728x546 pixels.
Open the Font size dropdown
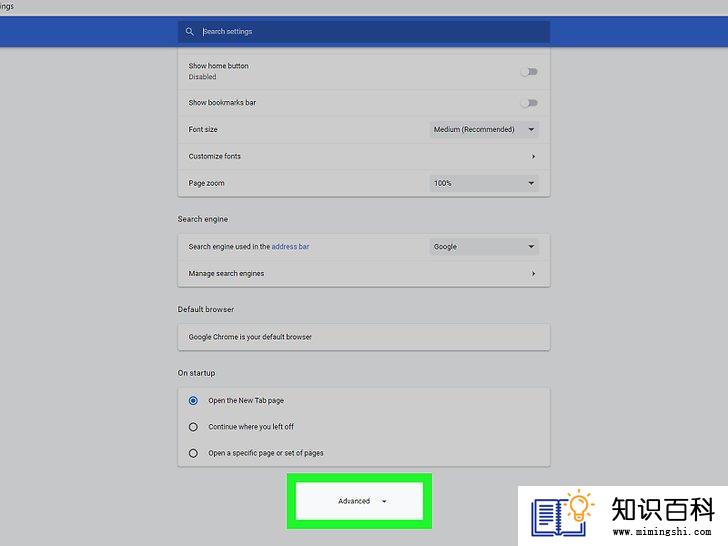(484, 129)
